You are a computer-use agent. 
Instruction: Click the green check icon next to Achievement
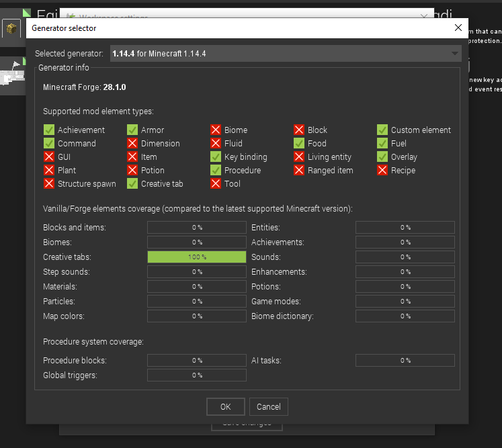pyautogui.click(x=49, y=130)
